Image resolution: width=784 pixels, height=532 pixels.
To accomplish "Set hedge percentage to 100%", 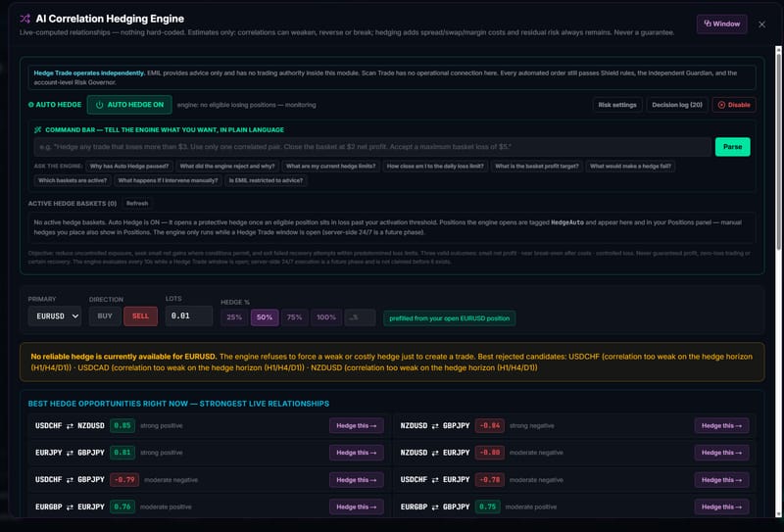I will pos(326,317).
